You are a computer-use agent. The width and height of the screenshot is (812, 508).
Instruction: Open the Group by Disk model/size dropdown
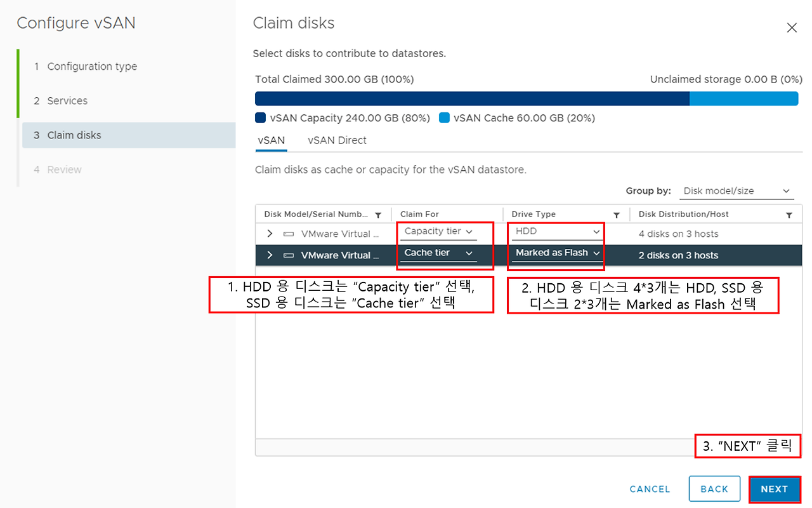(x=737, y=191)
